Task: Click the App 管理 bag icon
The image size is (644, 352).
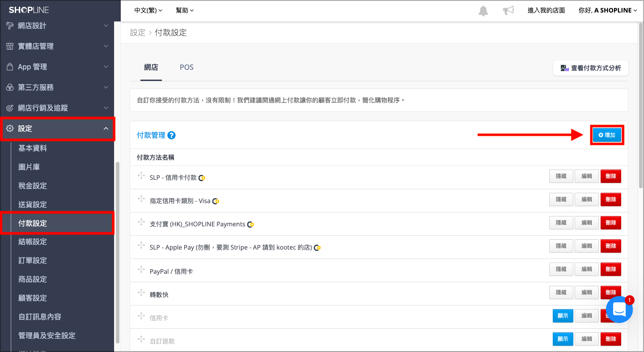Action: [x=9, y=67]
